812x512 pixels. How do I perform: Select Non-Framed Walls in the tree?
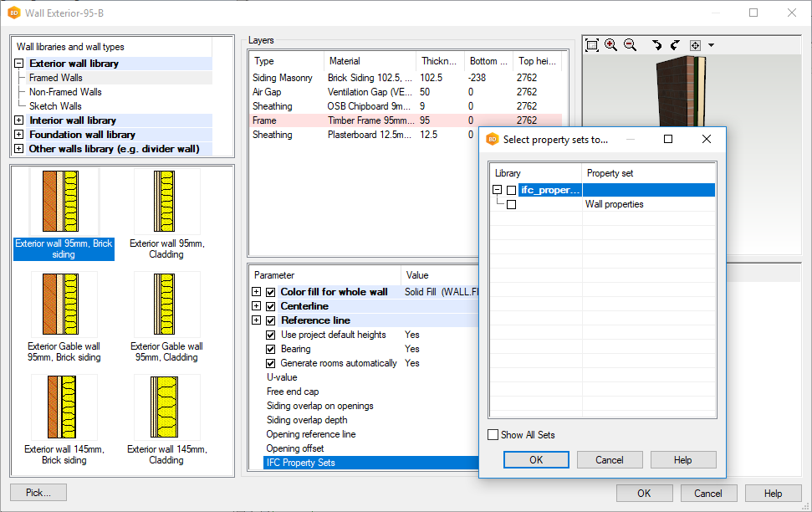pyautogui.click(x=65, y=92)
